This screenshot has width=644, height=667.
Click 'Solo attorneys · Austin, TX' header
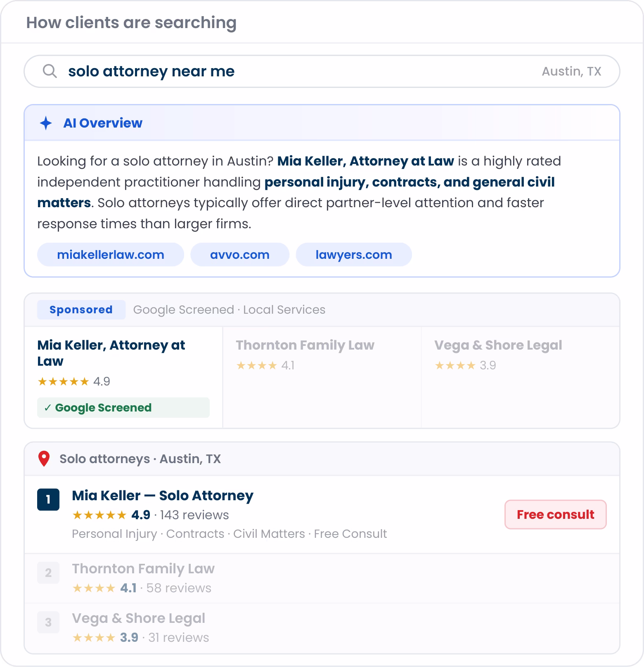[140, 459]
